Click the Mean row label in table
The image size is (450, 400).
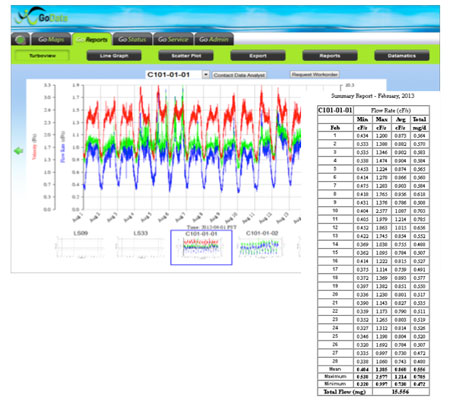coord(335,369)
